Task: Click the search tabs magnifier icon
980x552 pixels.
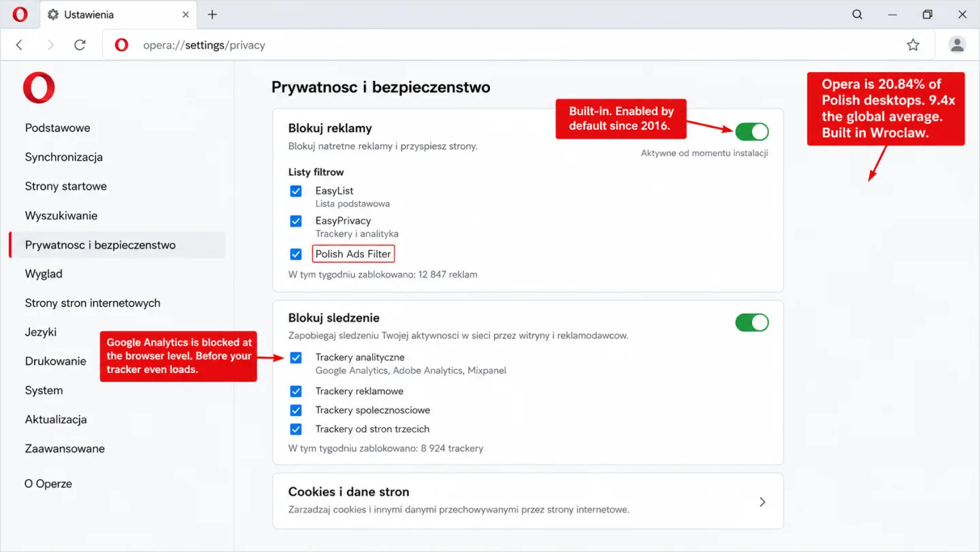Action: click(857, 14)
